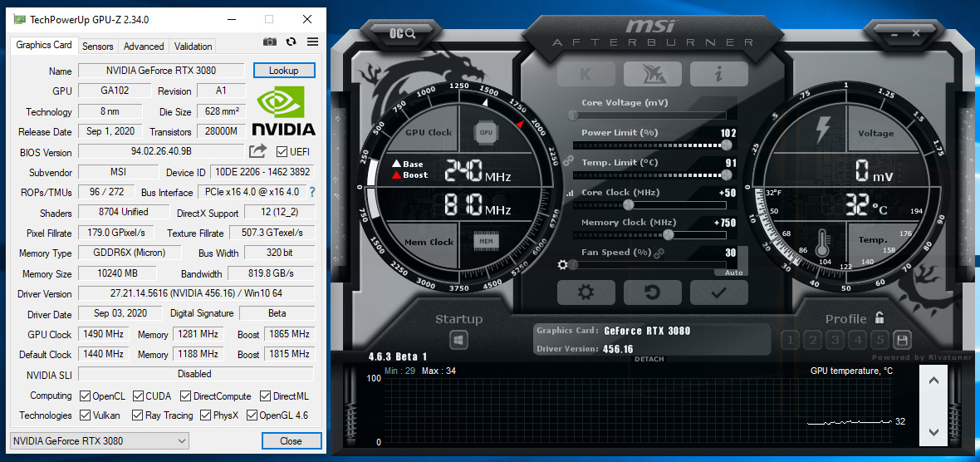Viewport: 980px width, 462px height.
Task: Toggle the CUDA checkbox
Action: pos(138,396)
